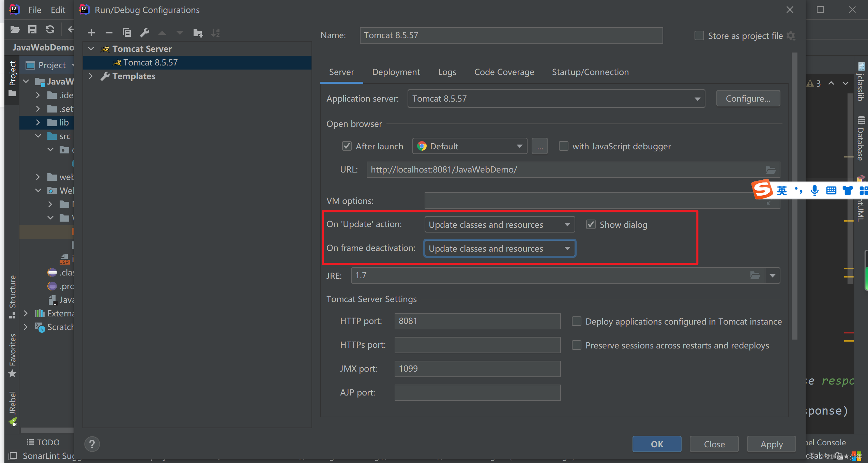Move configuration up arrow icon

[162, 33]
